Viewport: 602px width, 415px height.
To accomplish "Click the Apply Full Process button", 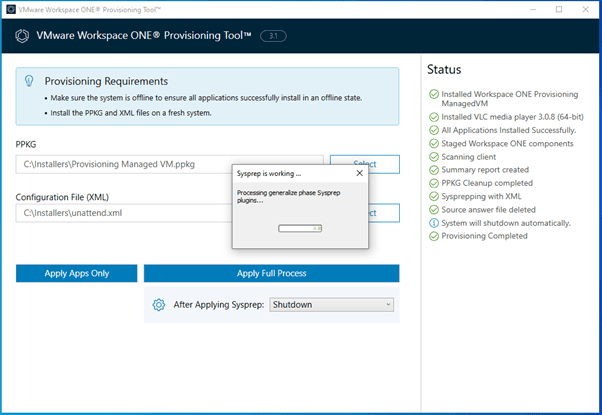I will coord(271,273).
